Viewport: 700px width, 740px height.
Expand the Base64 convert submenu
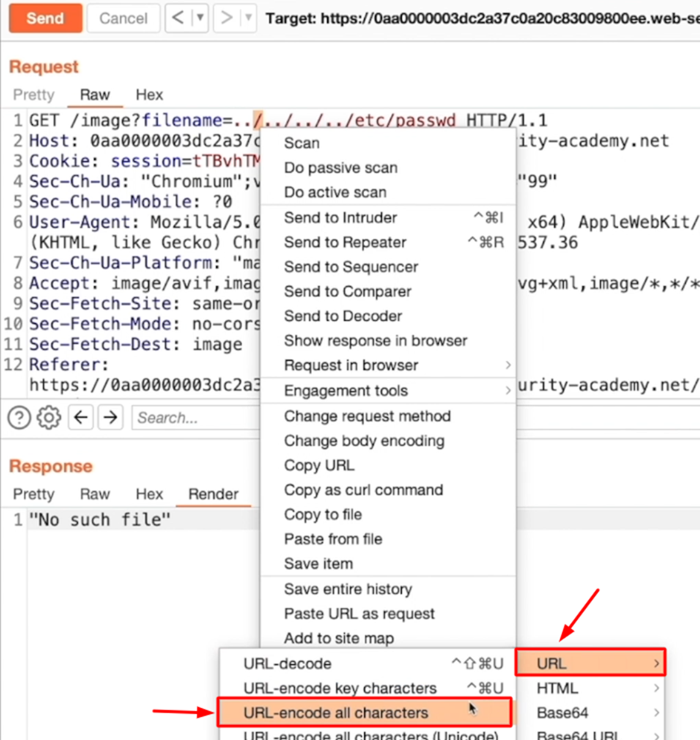coord(591,712)
